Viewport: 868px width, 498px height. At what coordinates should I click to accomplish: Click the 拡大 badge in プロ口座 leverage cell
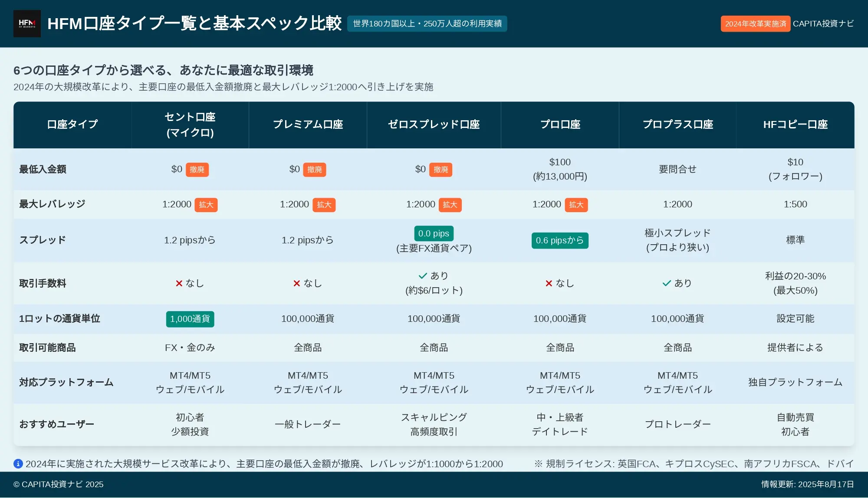click(576, 205)
